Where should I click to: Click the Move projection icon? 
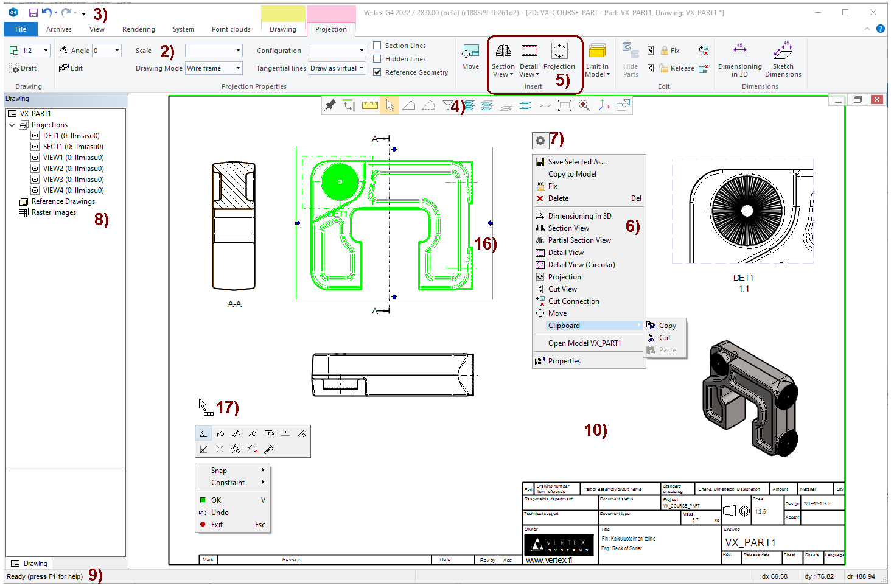[470, 52]
